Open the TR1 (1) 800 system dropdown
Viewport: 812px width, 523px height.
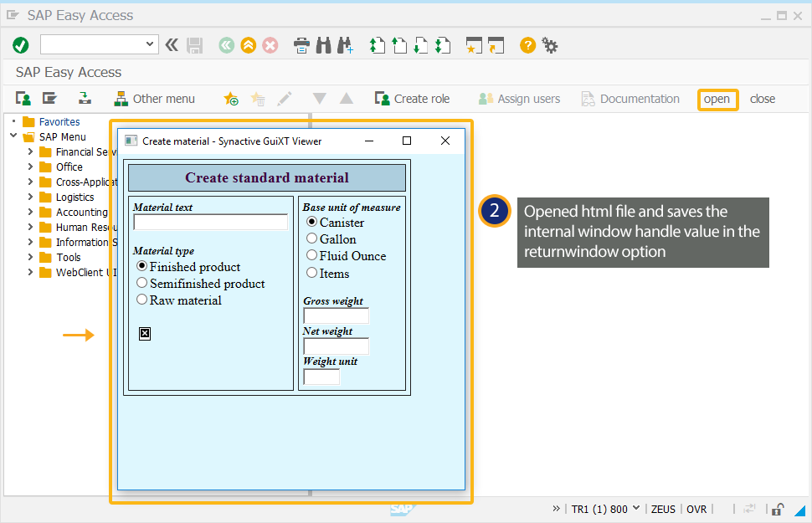click(x=636, y=508)
